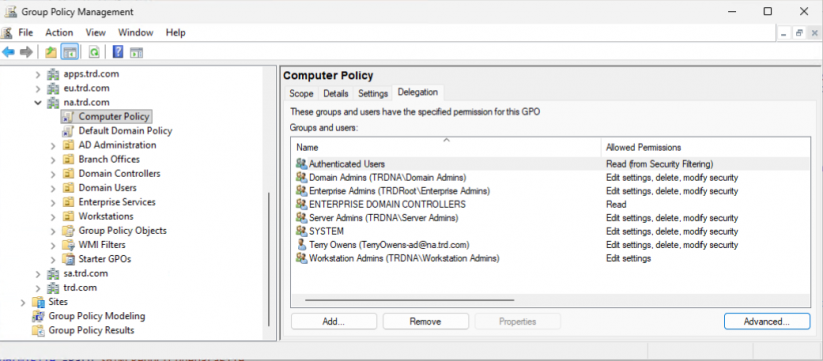The width and height of the screenshot is (823, 361).
Task: Expand the sa.trd.com domain node
Action: [38, 273]
